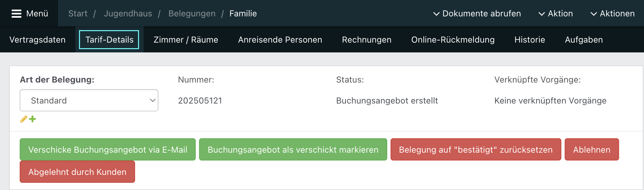Image resolution: width=644 pixels, height=190 pixels.
Task: Click Buchungsangebot als verschickt markieren
Action: click(x=293, y=149)
